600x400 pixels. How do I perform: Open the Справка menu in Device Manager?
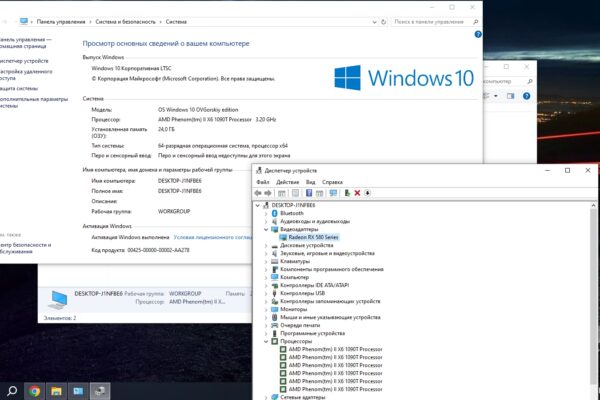pos(332,182)
